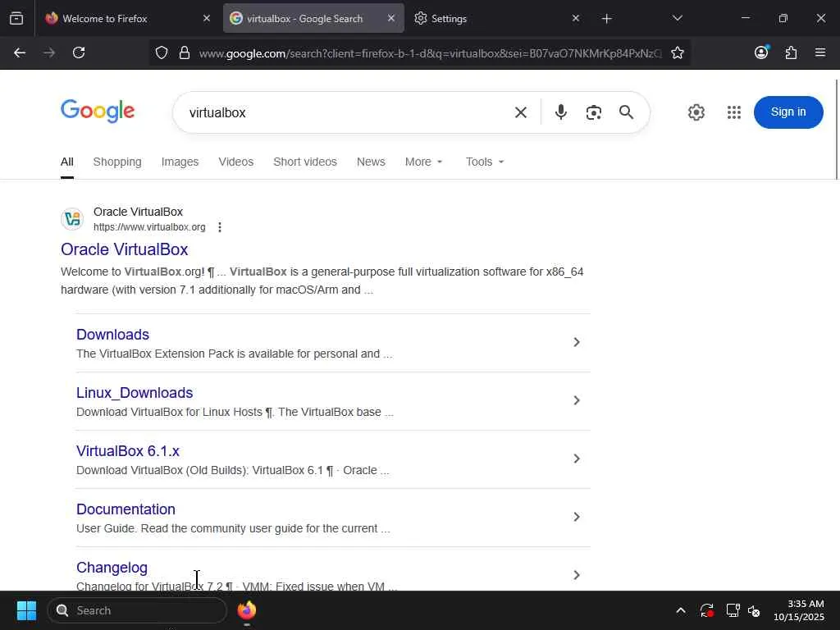Open network status tray icon
The width and height of the screenshot is (840, 630).
pos(733,610)
